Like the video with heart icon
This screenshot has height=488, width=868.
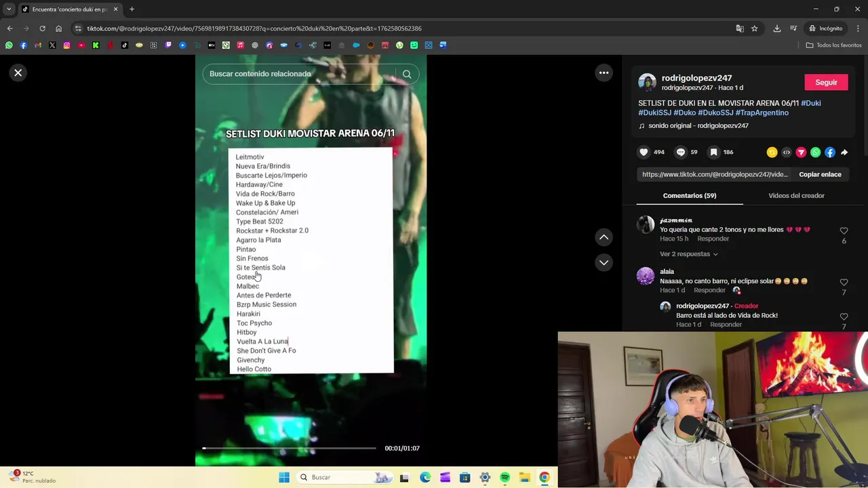pyautogui.click(x=644, y=152)
